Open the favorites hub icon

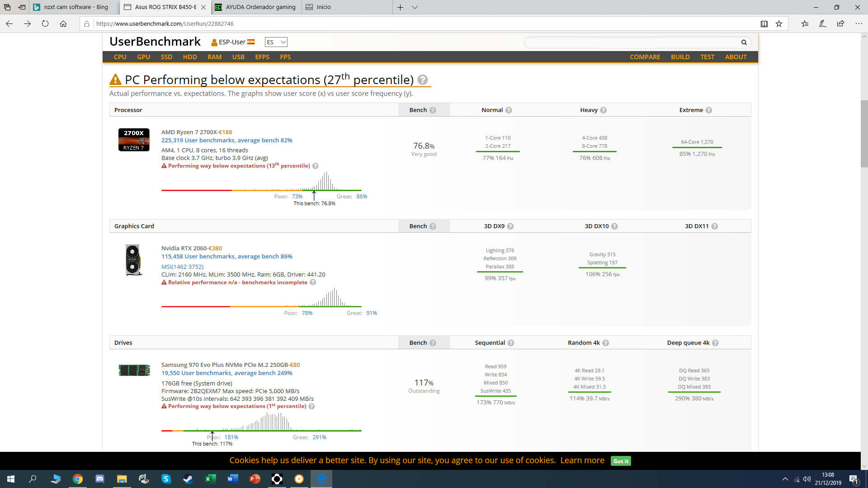pos(805,24)
